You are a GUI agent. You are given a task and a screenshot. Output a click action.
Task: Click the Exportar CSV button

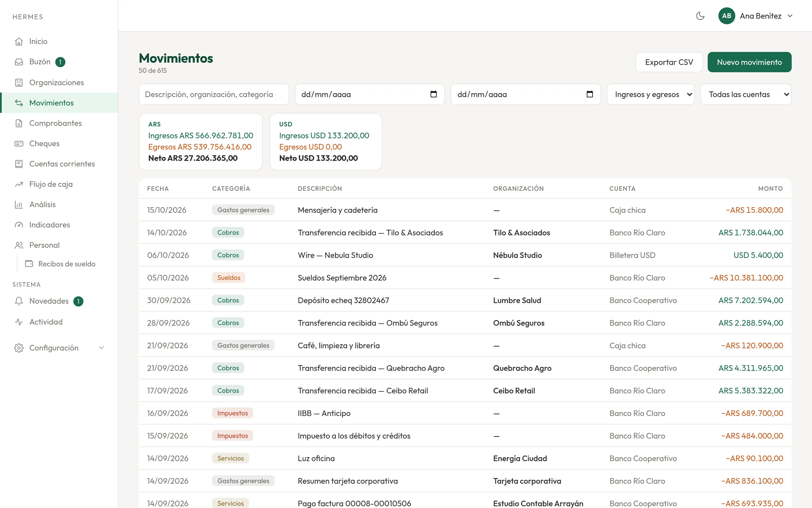[x=669, y=62]
